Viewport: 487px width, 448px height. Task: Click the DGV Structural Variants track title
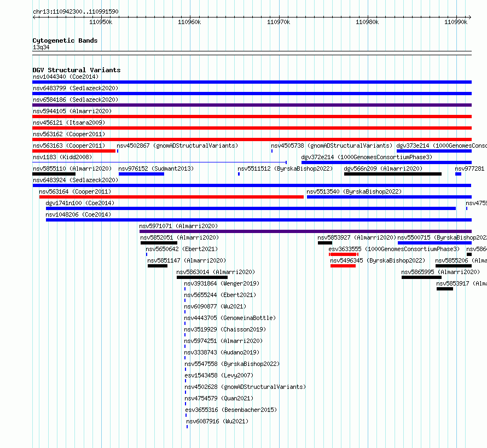click(x=77, y=70)
